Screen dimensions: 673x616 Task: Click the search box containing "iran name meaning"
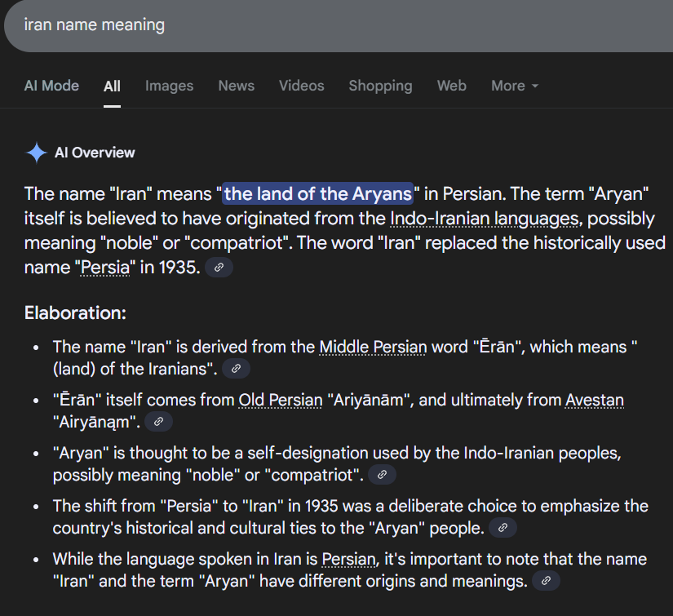[339, 26]
